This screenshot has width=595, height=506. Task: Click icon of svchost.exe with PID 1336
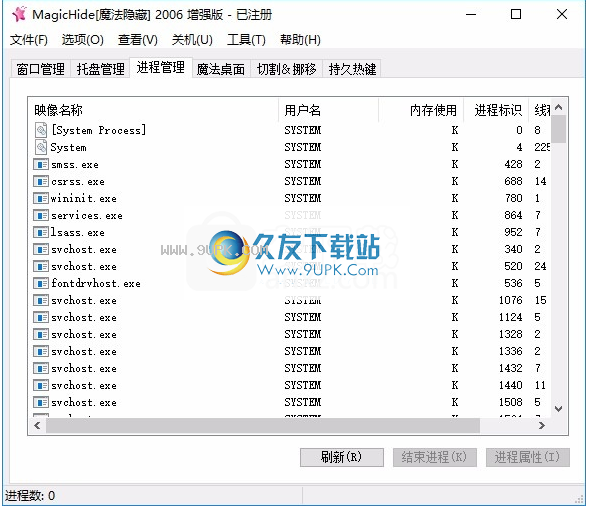tap(41, 351)
